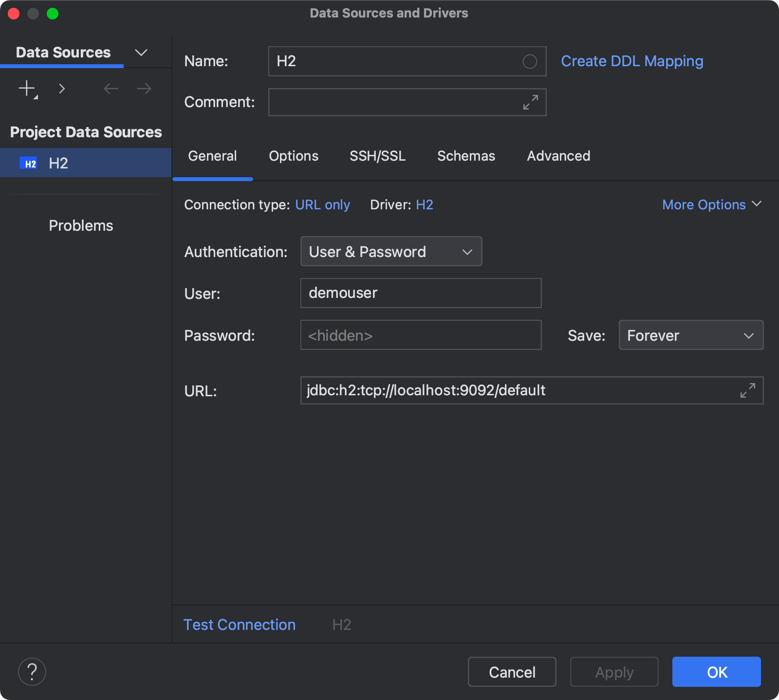Image resolution: width=779 pixels, height=700 pixels.
Task: Open the duplicate arrow next to plus
Action: click(x=62, y=88)
